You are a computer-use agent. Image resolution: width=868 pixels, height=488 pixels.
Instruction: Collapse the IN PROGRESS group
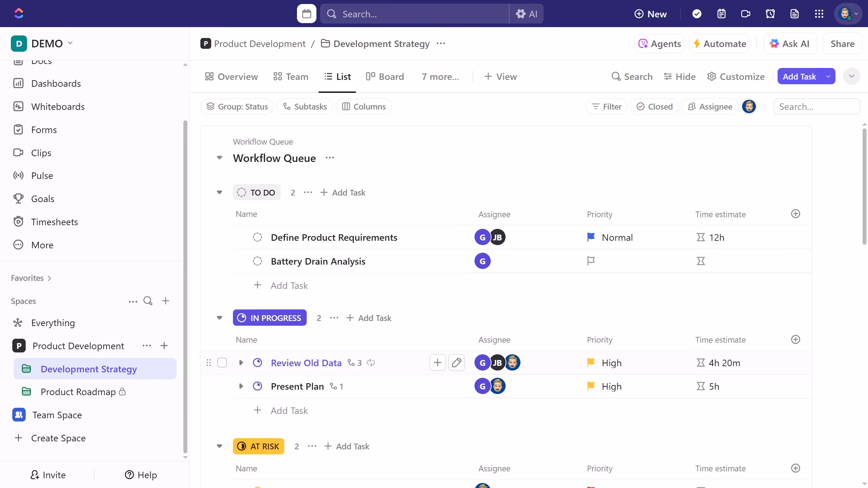[x=219, y=318]
